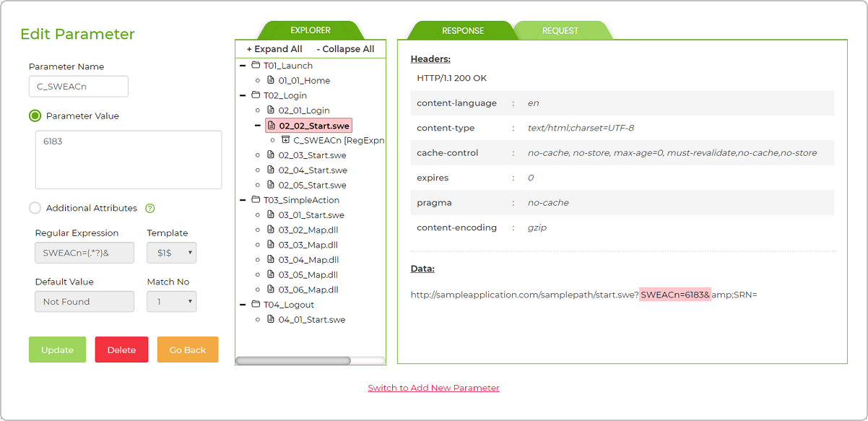Open the Template dropdown showing $1$

click(x=171, y=253)
